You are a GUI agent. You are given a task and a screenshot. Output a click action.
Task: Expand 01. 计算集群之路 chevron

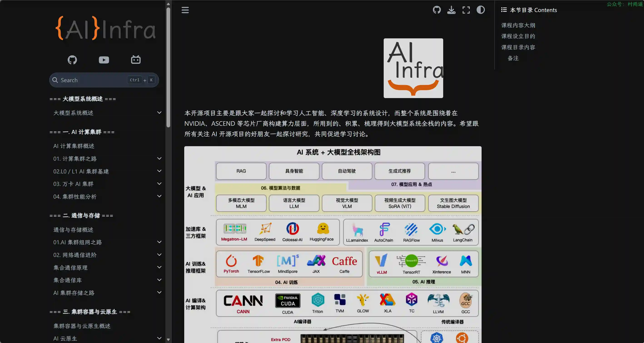(159, 158)
